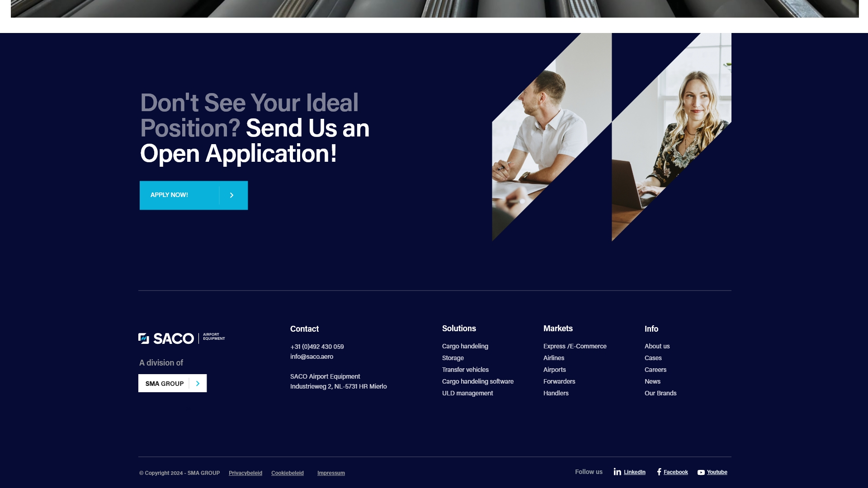The width and height of the screenshot is (868, 488).
Task: Open Our Brands link
Action: coord(660,393)
